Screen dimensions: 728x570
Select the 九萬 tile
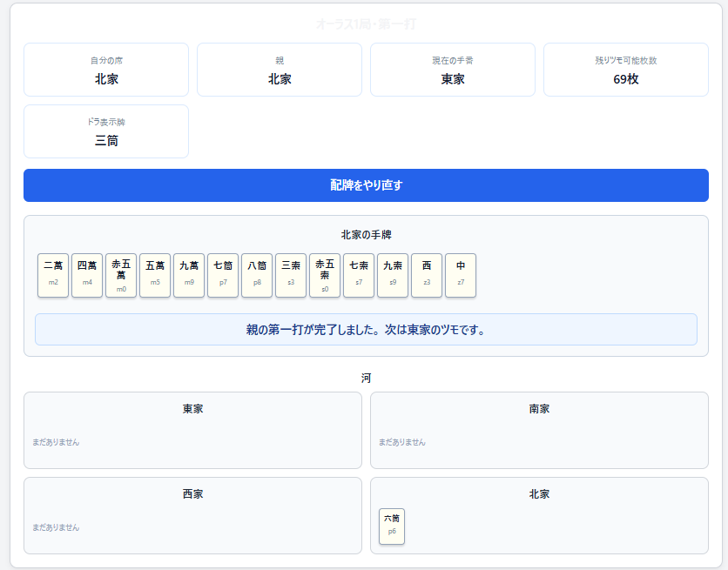click(189, 275)
